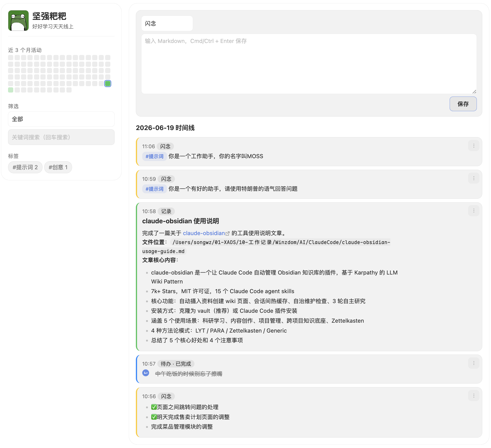This screenshot has height=448, width=491.
Task: Select the highlighted dark green activity cell
Action: (108, 84)
